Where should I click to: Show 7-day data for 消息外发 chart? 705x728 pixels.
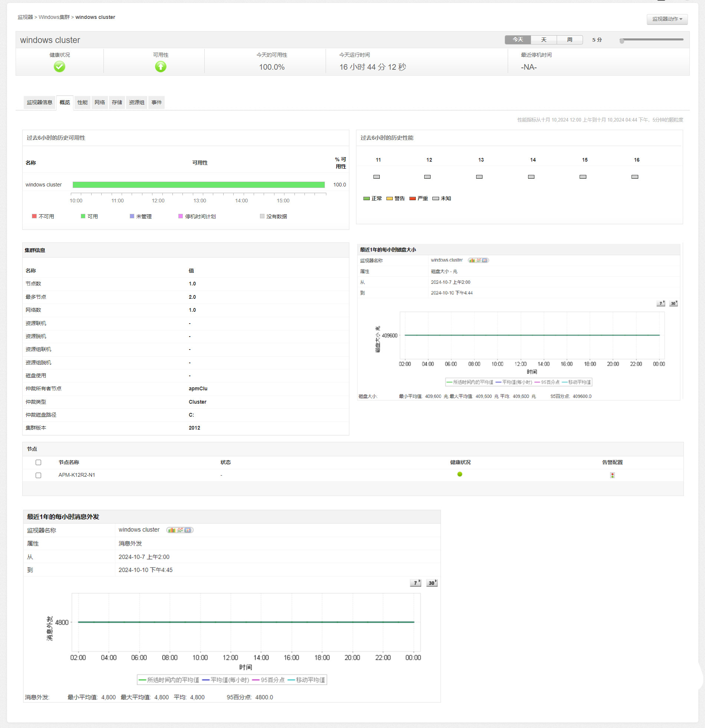coord(415,583)
